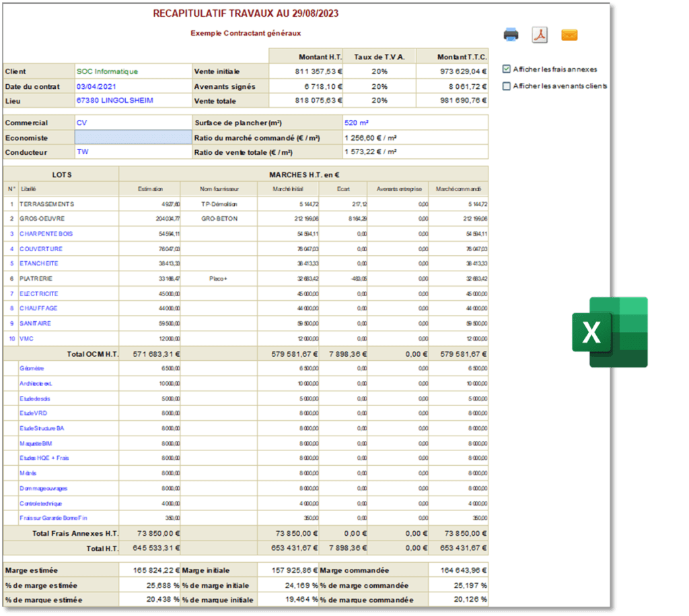
Task: Select the 67380 LINGOLSHEIM location value
Action: (x=114, y=101)
